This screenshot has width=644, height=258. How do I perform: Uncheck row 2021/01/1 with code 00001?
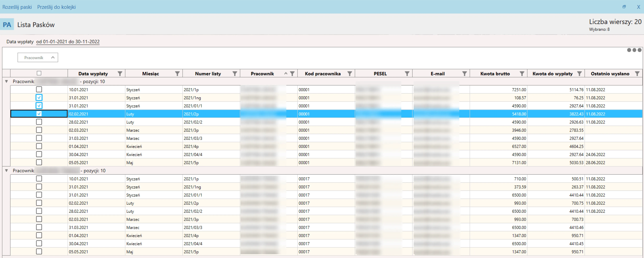pyautogui.click(x=39, y=106)
